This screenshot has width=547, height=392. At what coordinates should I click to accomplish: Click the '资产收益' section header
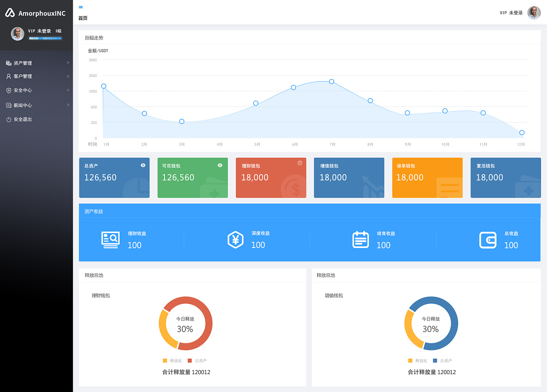coord(94,211)
